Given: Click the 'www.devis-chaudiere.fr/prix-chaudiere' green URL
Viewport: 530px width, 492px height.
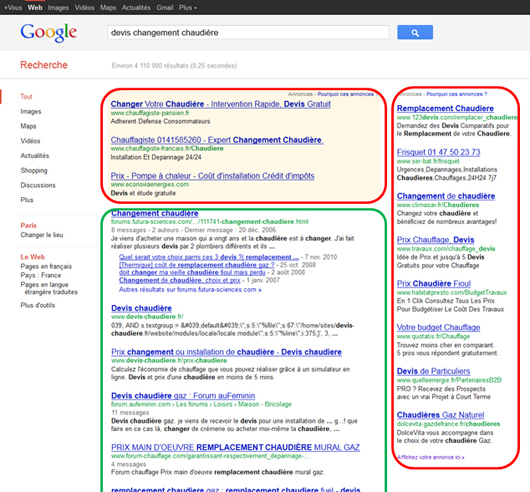Looking at the screenshot, I should [x=169, y=361].
